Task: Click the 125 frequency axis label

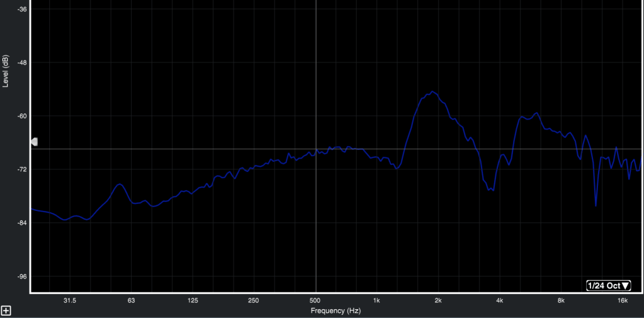Action: tap(192, 301)
